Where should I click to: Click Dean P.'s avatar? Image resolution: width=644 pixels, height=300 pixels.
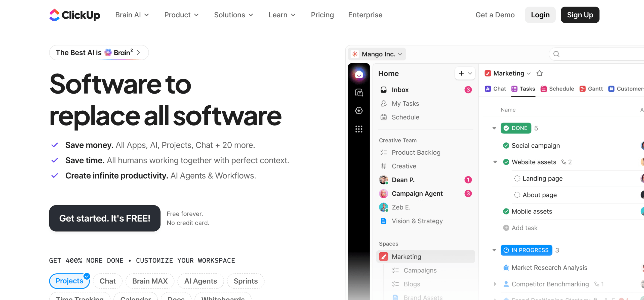383,180
